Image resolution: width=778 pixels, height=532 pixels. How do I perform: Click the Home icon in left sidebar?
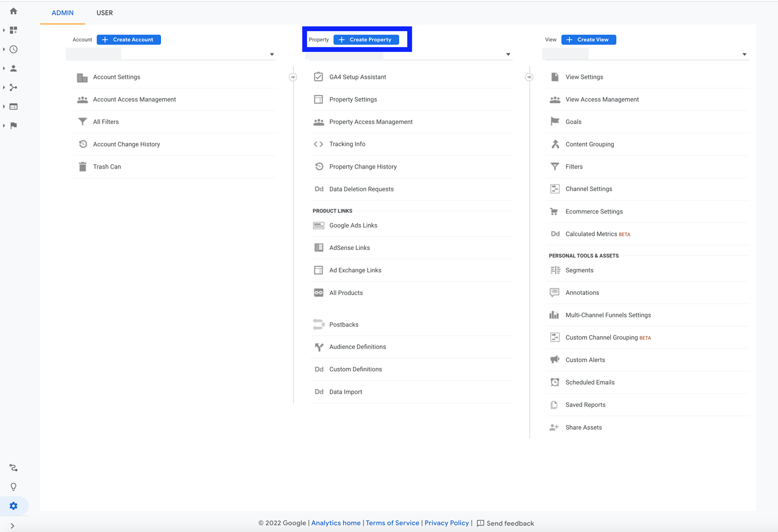click(13, 11)
